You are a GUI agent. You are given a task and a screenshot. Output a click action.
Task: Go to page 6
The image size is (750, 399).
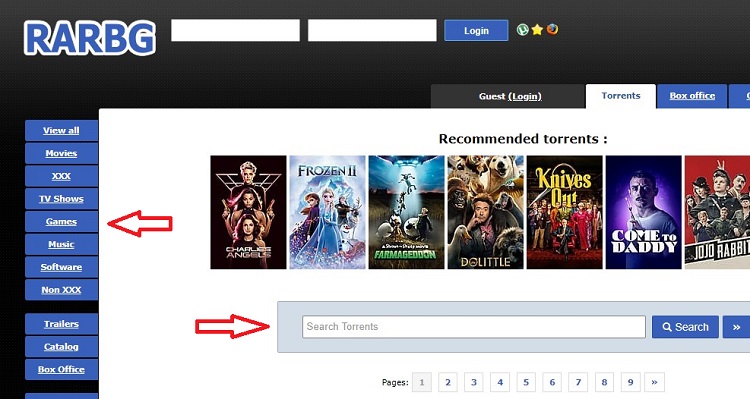click(552, 382)
